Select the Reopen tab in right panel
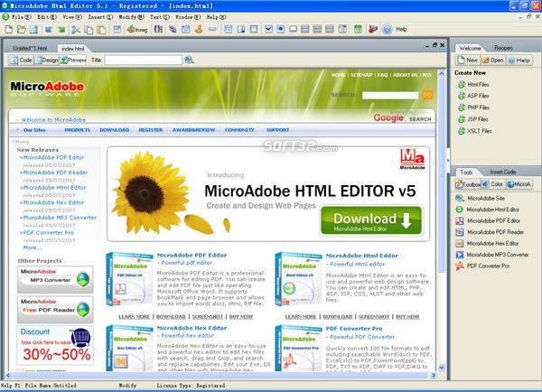This screenshot has width=542, height=392. pyautogui.click(x=503, y=48)
